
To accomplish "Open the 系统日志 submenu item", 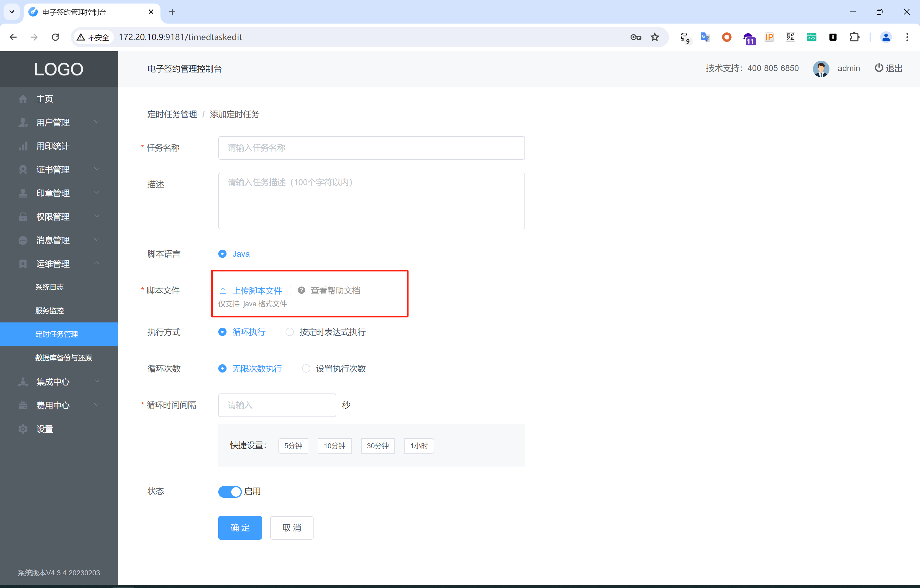I will click(50, 287).
